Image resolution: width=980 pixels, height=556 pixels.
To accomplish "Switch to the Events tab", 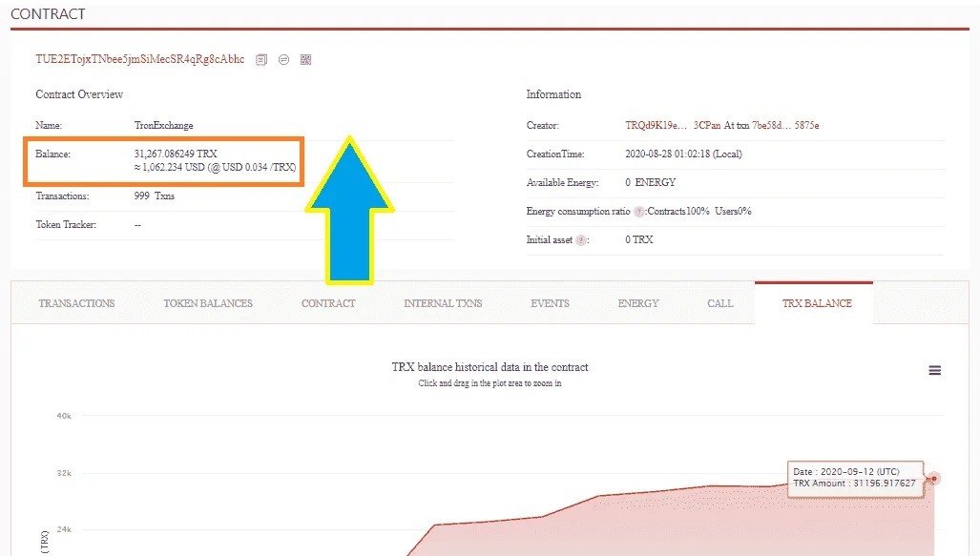I will click(550, 303).
